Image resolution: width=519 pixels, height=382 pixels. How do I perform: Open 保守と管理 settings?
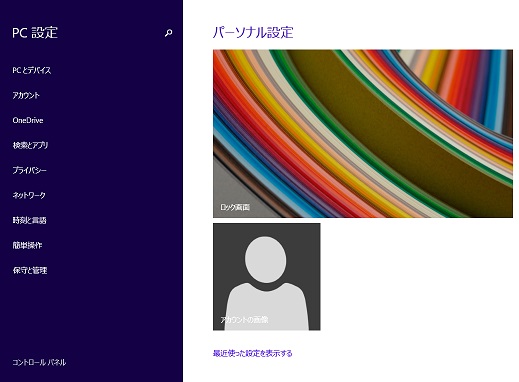(30, 270)
